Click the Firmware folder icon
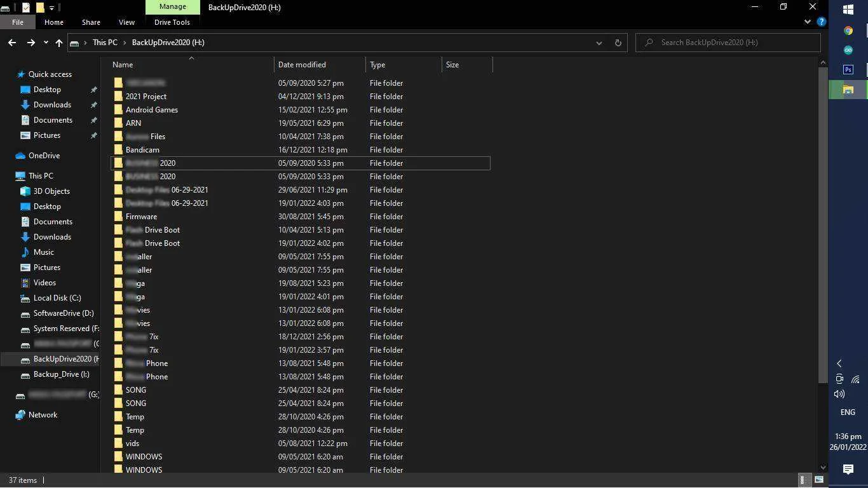Screen dimensions: 868x488 click(x=118, y=217)
